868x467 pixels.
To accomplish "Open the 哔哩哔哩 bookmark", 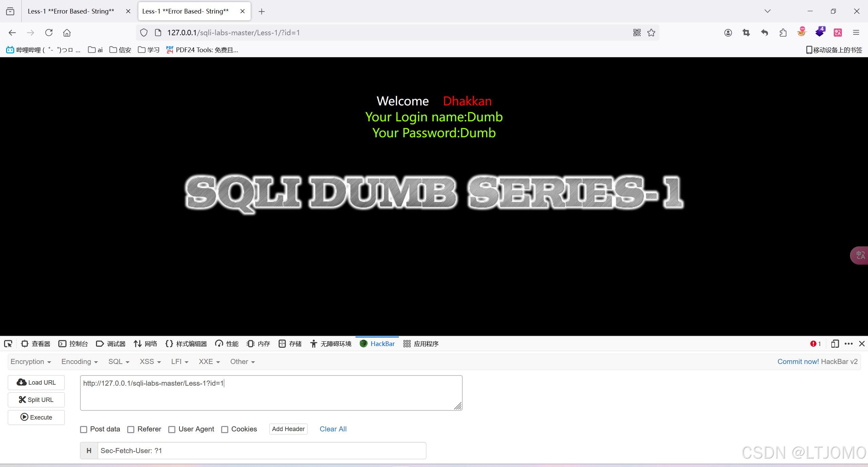I will click(x=43, y=50).
